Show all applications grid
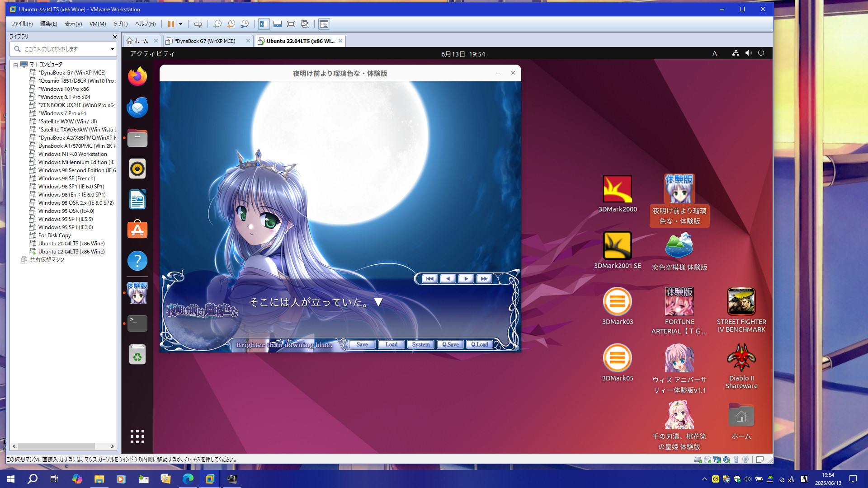Screen dimensions: 868x488 (x=137, y=436)
